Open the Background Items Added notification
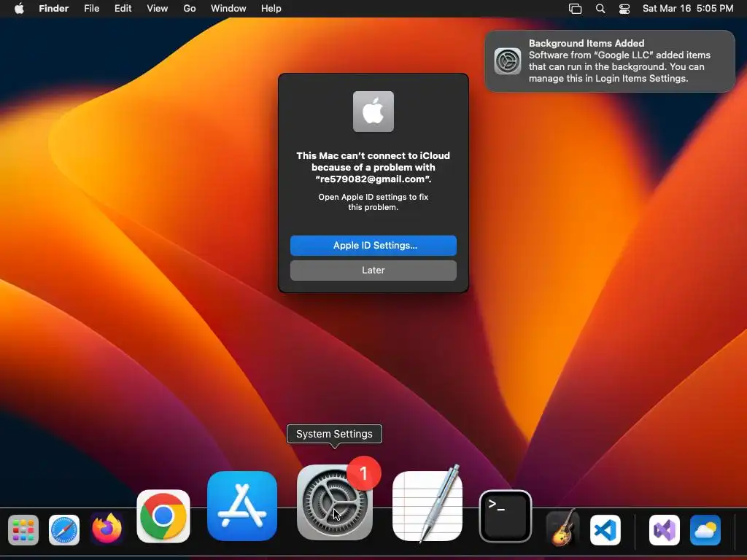Screen dimensions: 747x560 point(610,61)
